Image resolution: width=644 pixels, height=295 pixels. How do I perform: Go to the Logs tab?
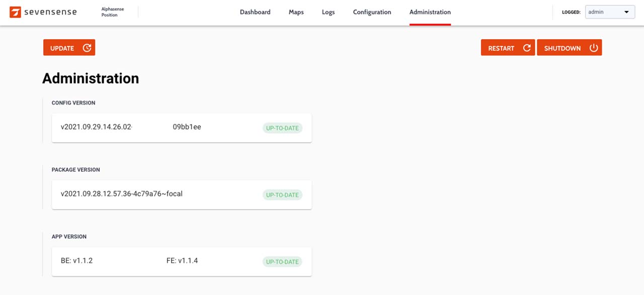[329, 12]
